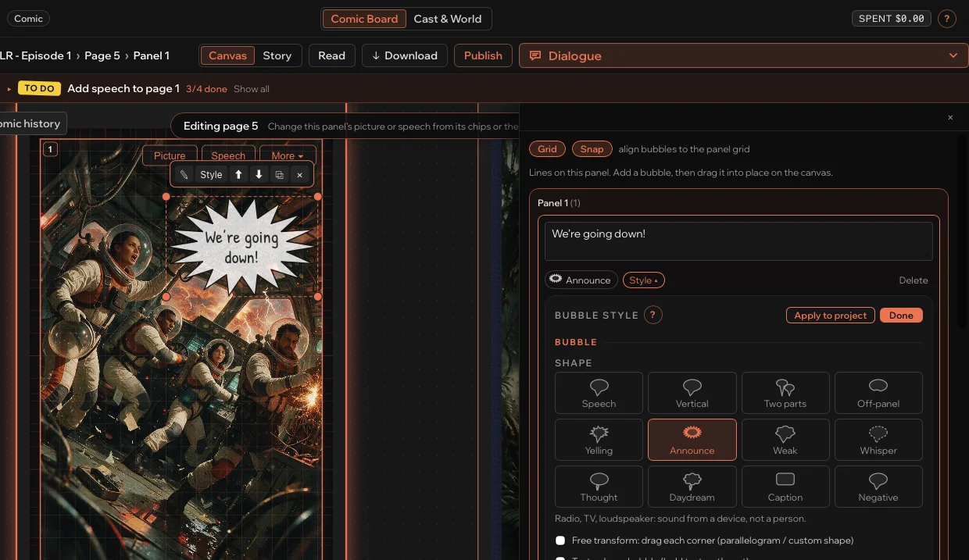Open the help button beside SPENT
Image resolution: width=969 pixels, height=560 pixels.
[x=946, y=19]
